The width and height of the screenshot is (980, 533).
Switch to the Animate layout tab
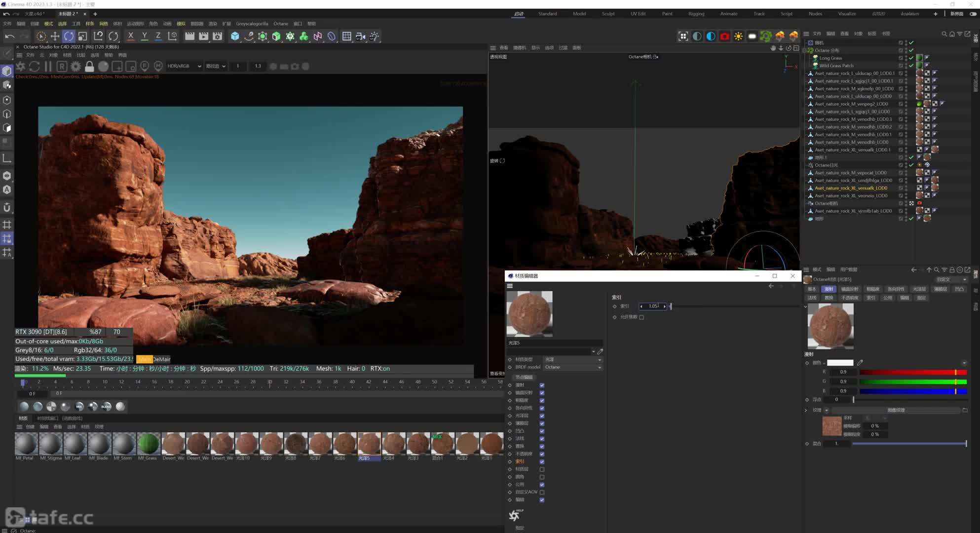click(x=728, y=14)
